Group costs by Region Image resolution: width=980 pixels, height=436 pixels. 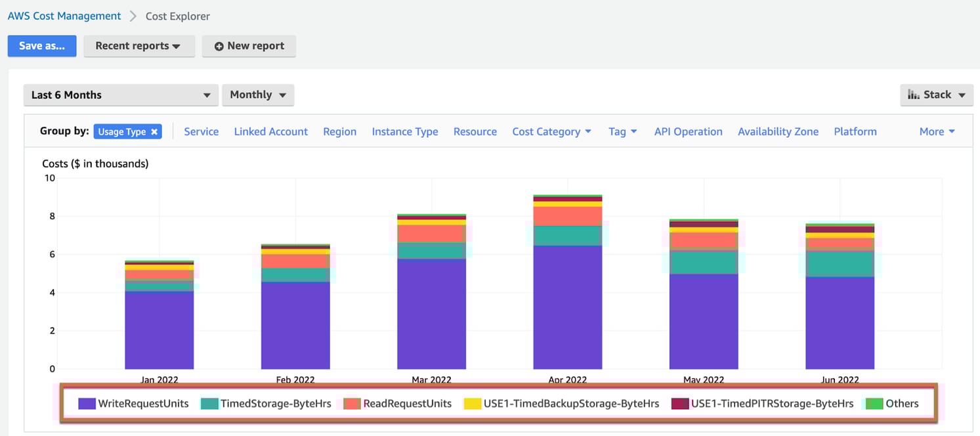tap(339, 131)
